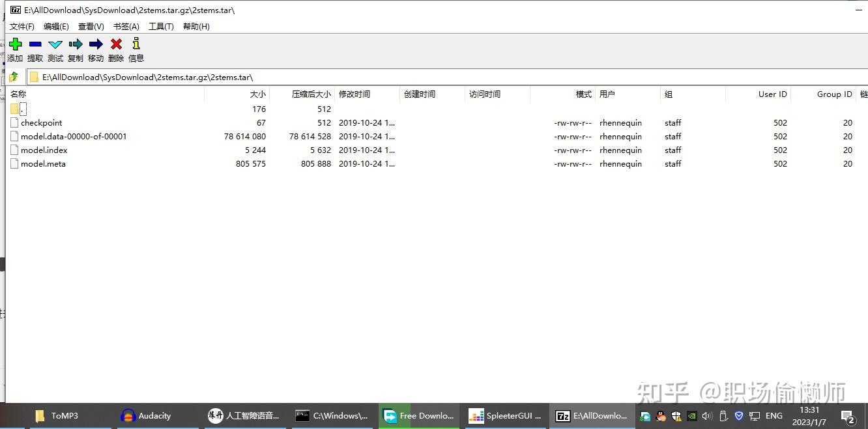The image size is (868, 429).
Task: Click the ENG language indicator in taskbar
Action: [774, 415]
